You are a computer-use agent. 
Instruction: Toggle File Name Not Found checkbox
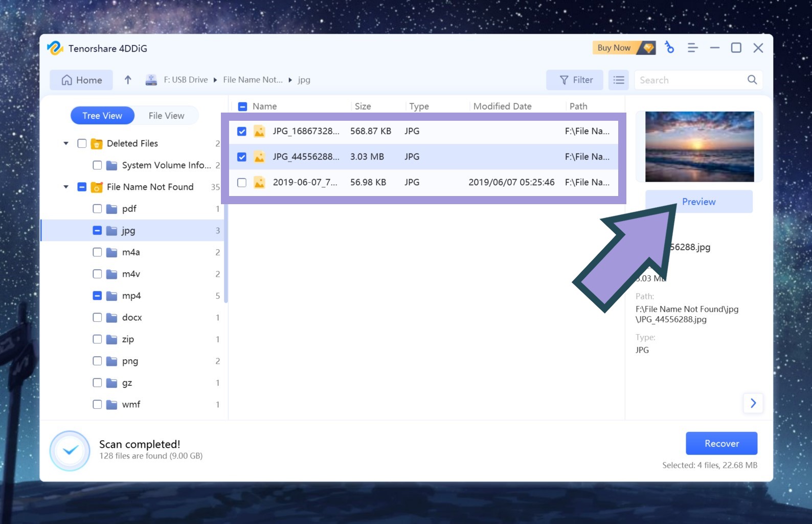82,187
